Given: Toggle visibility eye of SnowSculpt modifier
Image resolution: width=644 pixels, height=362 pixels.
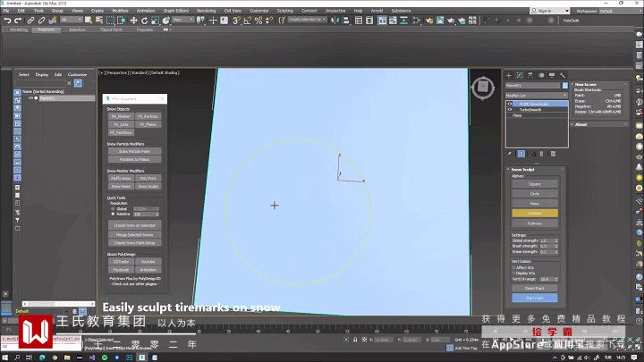Looking at the screenshot, I should (510, 105).
